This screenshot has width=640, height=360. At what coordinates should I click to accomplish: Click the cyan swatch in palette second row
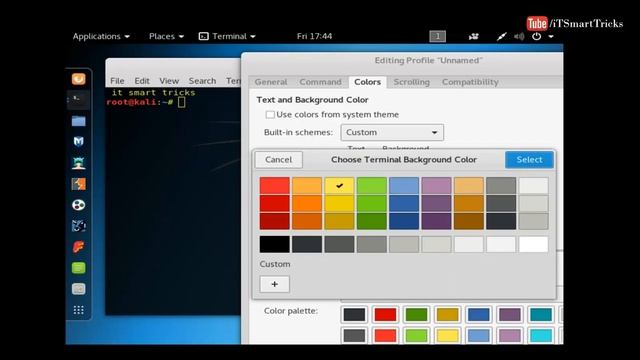[541, 336]
